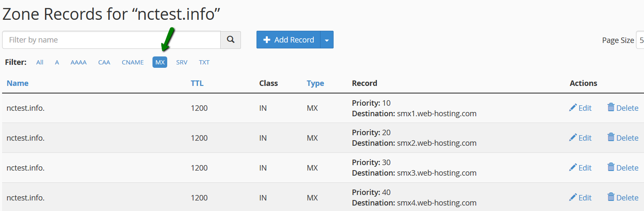Click pencil Edit icon for smx2 record
This screenshot has height=211, width=644.
pyautogui.click(x=573, y=138)
